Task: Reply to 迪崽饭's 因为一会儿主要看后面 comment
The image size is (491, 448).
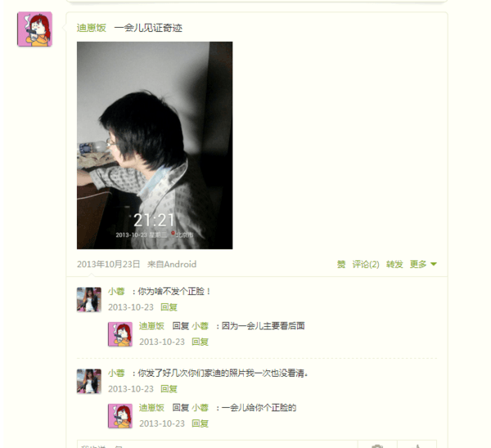Action: pos(200,342)
